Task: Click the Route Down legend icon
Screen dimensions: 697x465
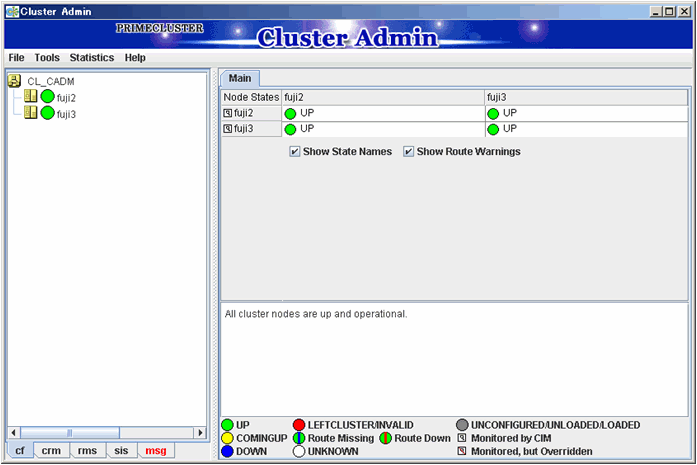Action: [x=385, y=438]
